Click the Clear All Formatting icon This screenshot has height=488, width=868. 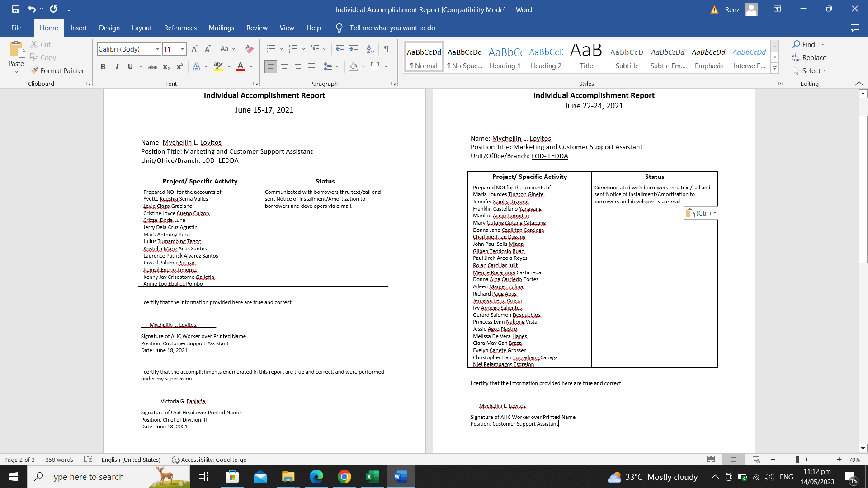pyautogui.click(x=249, y=49)
